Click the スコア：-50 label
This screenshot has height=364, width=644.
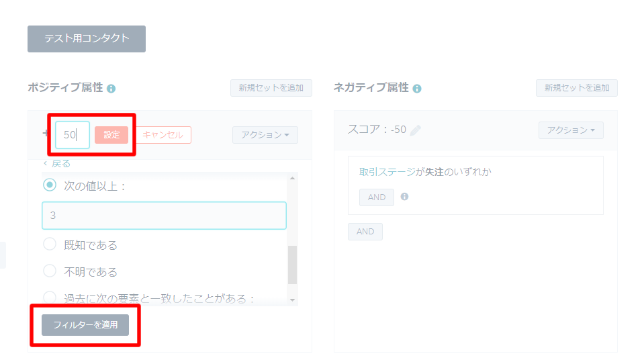[377, 130]
